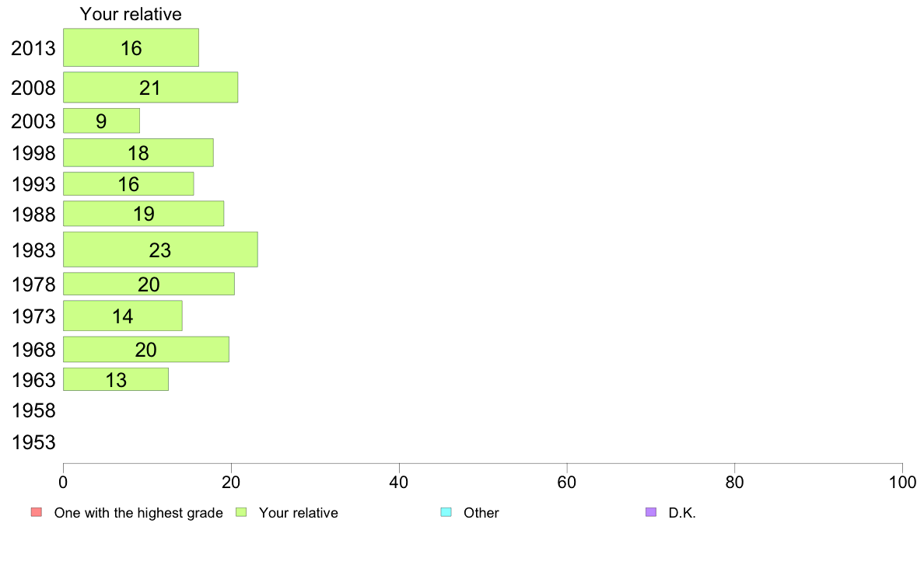Image resolution: width=924 pixels, height=572 pixels.
Task: Click the red 'One with the highest grade' swatch
Action: coord(37,512)
